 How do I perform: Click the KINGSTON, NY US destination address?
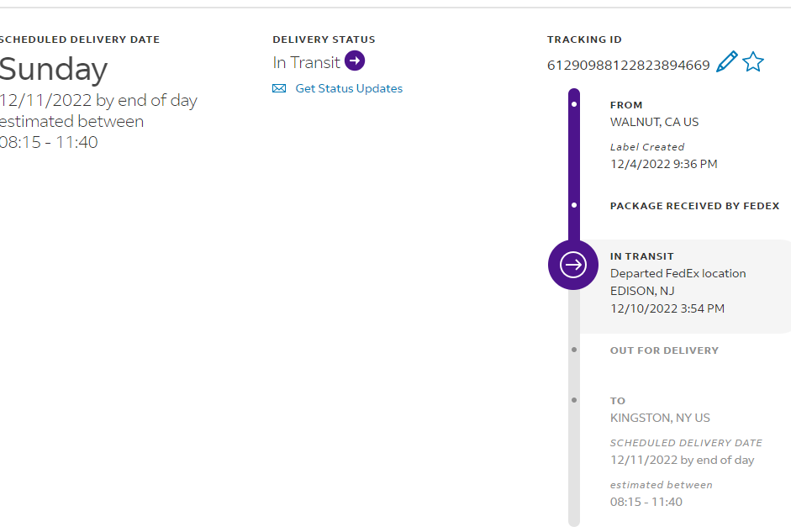click(660, 418)
